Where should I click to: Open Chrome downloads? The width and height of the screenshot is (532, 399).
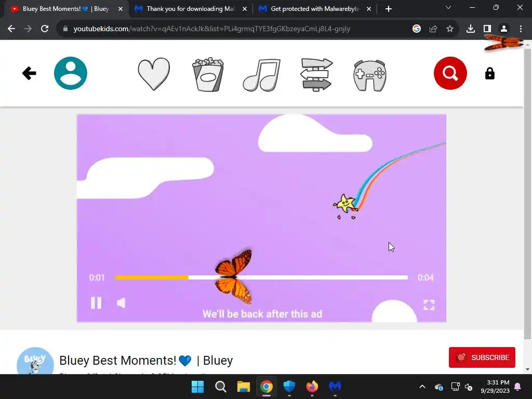tap(471, 29)
